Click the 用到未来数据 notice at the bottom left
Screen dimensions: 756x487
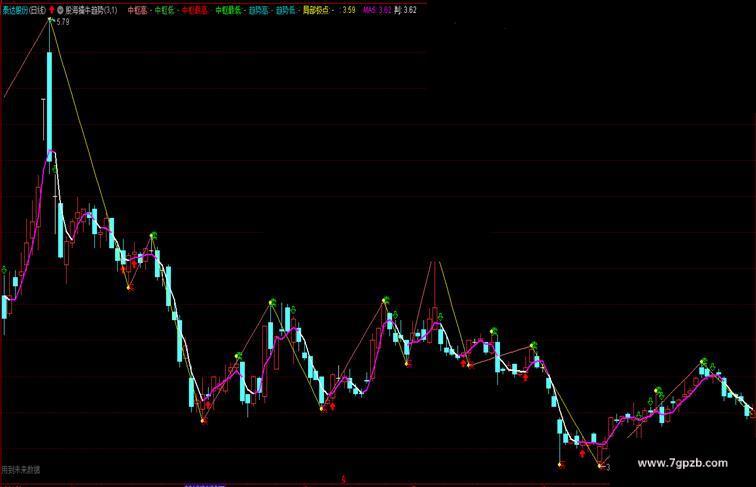pyautogui.click(x=21, y=469)
